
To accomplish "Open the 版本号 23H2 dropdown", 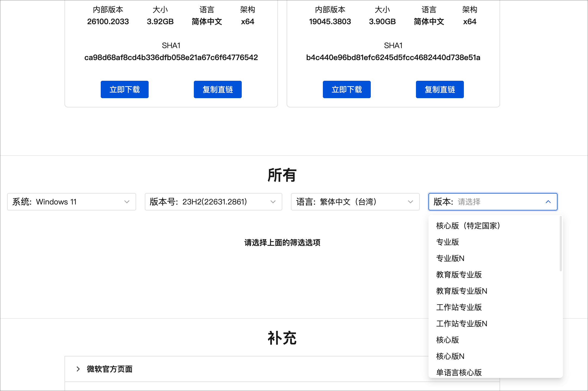I will point(213,202).
